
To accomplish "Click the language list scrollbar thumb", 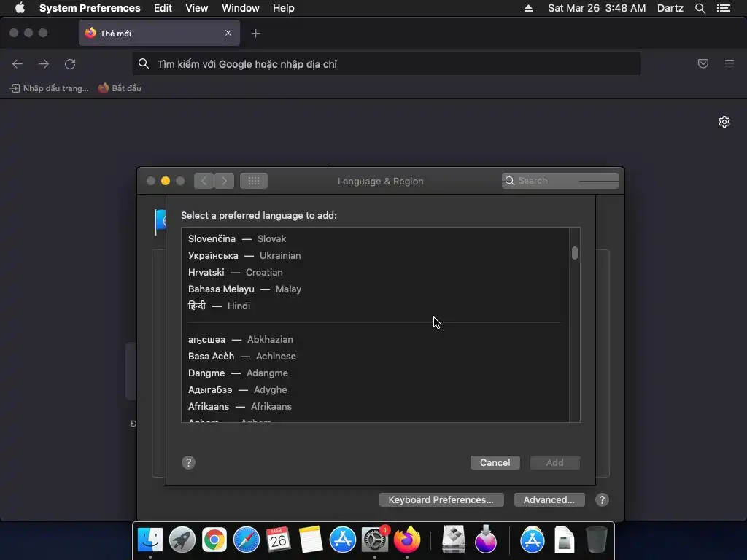I will click(x=575, y=253).
